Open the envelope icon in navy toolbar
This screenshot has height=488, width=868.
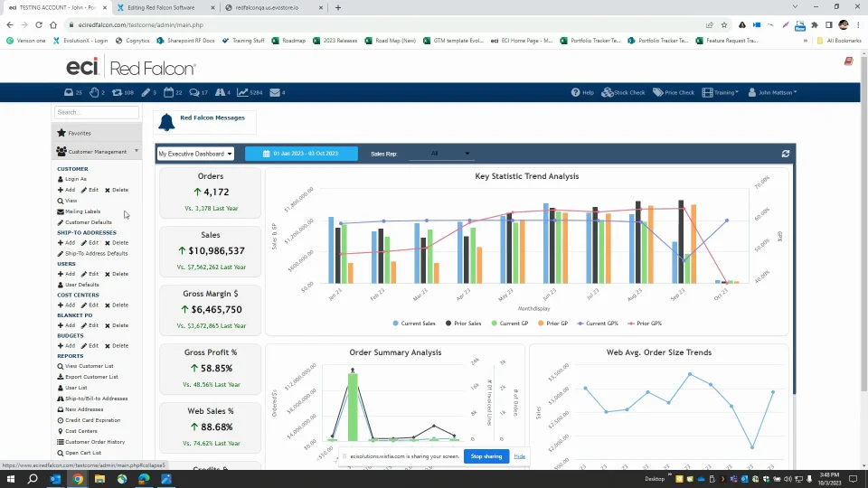pos(274,92)
